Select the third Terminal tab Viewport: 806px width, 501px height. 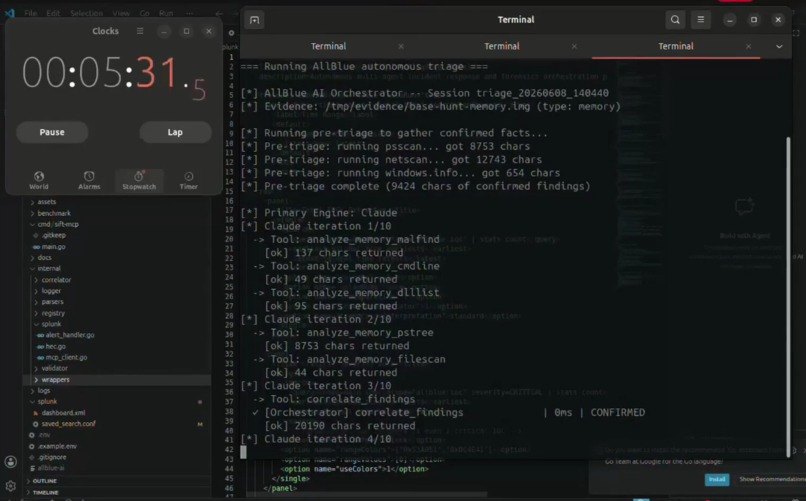[x=675, y=46]
